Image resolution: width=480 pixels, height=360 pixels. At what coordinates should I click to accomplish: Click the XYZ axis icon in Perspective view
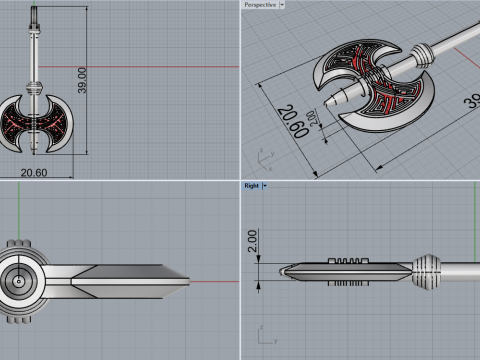click(266, 160)
